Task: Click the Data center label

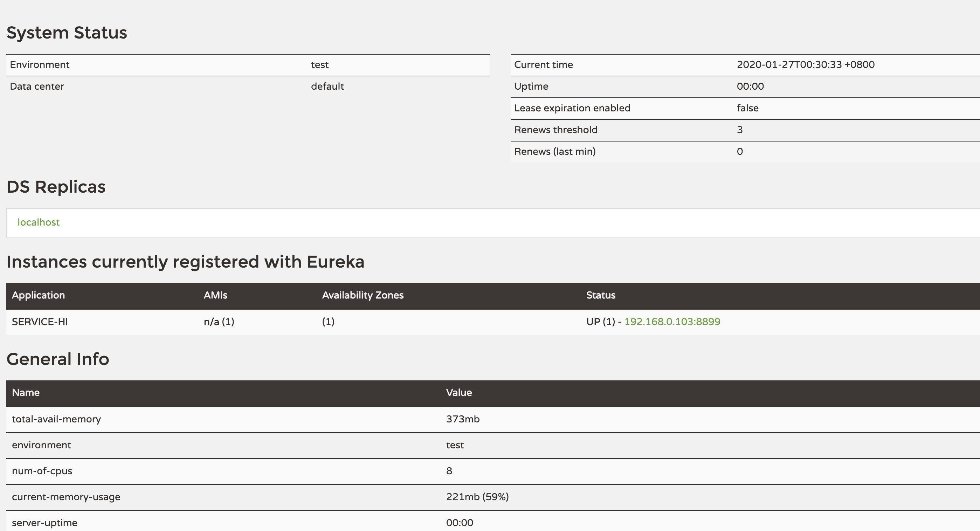Action: point(37,87)
